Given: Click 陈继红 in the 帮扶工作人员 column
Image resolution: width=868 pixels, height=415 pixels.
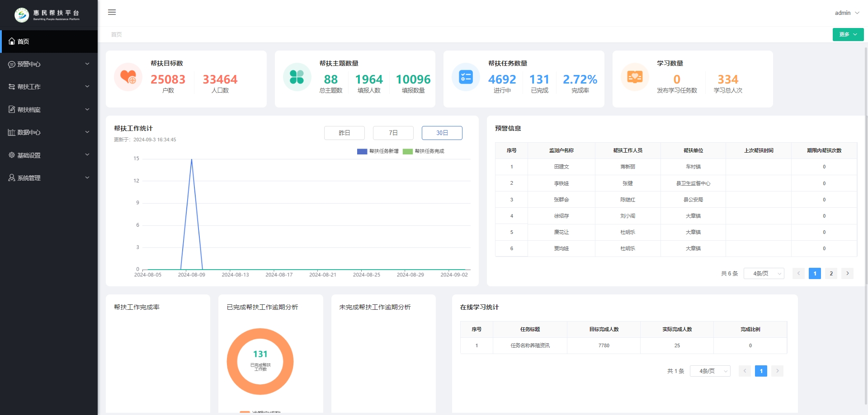Looking at the screenshot, I should point(627,200).
